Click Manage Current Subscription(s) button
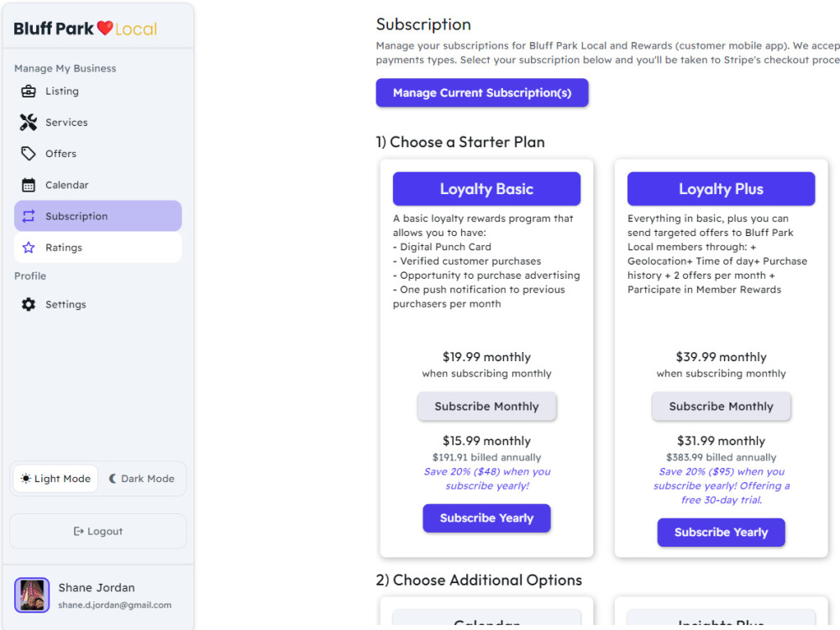Screen dimensions: 840x630 (482, 92)
